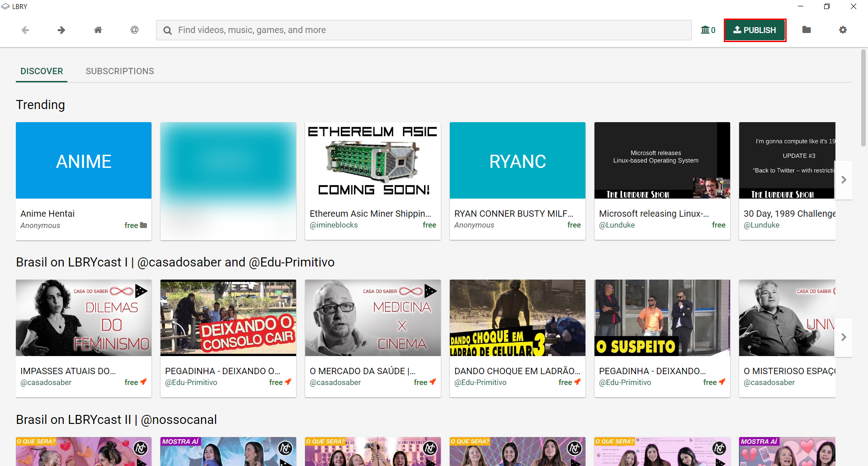Open the wallet balance bank icon
Viewport: 868px width, 466px height.
pyautogui.click(x=708, y=30)
